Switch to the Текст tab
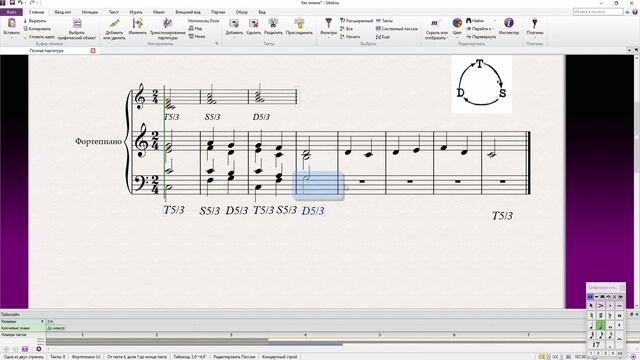 [113, 12]
